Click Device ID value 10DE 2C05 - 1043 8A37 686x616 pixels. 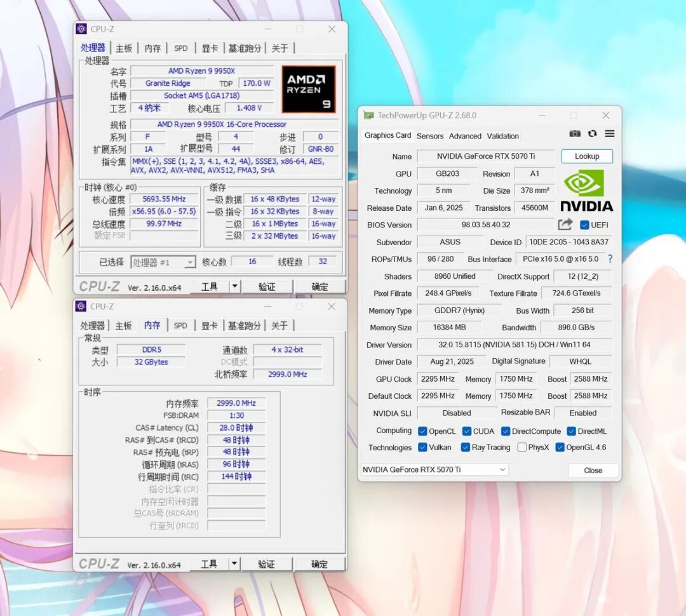coord(568,242)
